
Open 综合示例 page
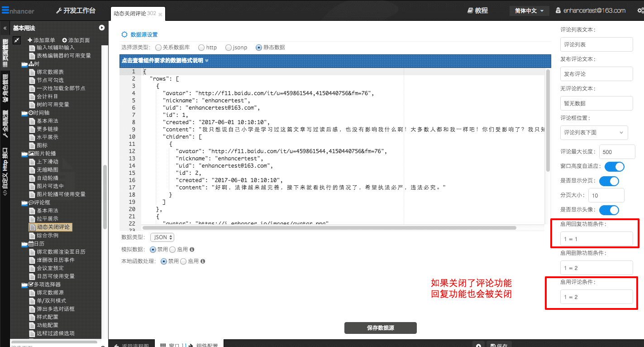48,236
